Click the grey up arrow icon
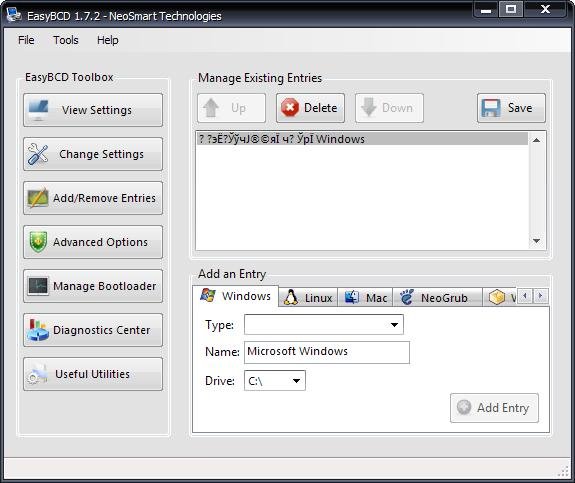 pyautogui.click(x=211, y=108)
